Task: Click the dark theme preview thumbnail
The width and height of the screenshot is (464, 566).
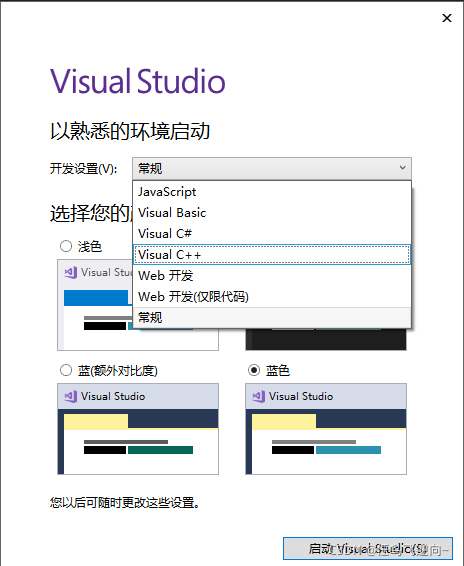Action: tap(326, 339)
